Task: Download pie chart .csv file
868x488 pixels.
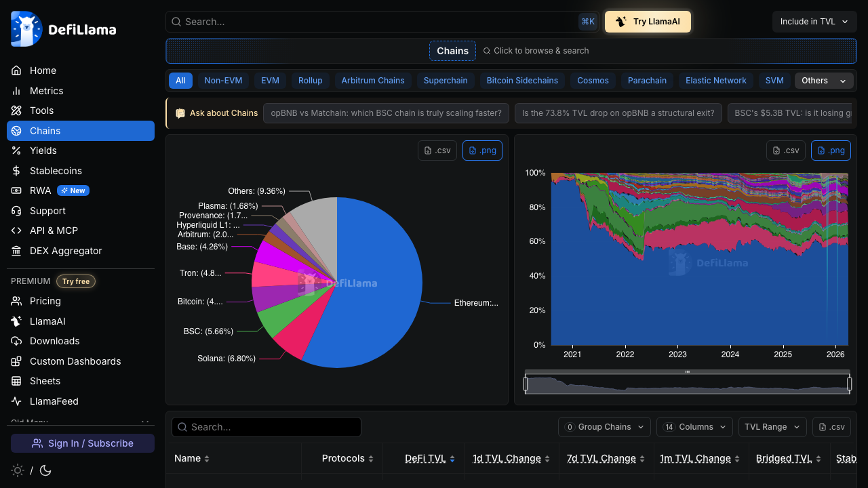Action: 437,150
